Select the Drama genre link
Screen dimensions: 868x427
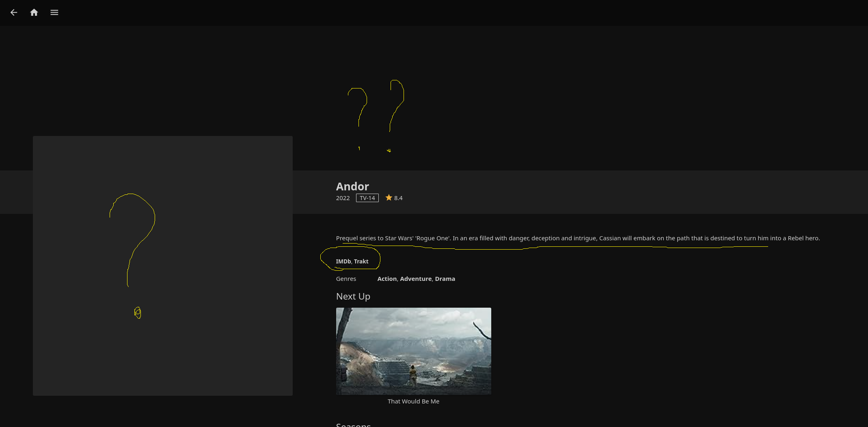click(445, 279)
